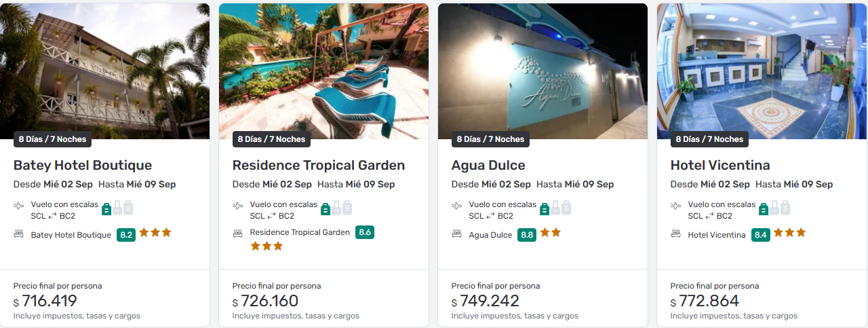Select the Hotel Vicentina package title
This screenshot has height=328, width=868.
pos(720,165)
